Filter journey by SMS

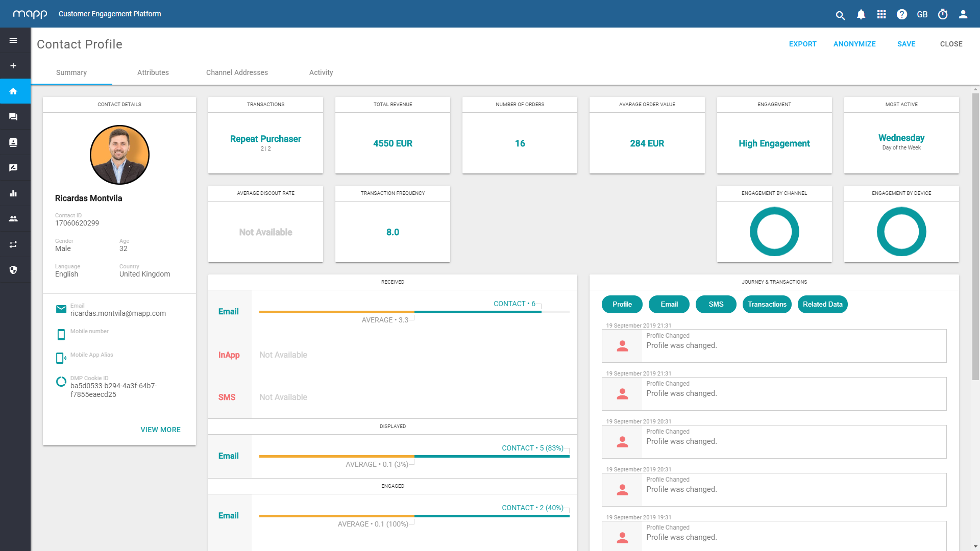(716, 304)
